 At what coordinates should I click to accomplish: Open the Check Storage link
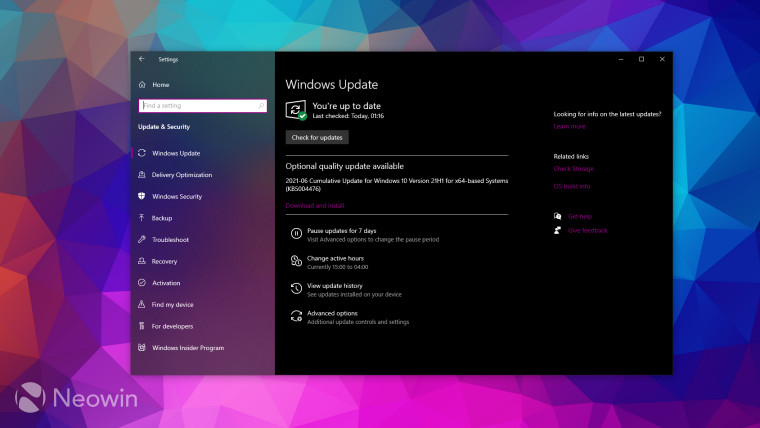[573, 169]
